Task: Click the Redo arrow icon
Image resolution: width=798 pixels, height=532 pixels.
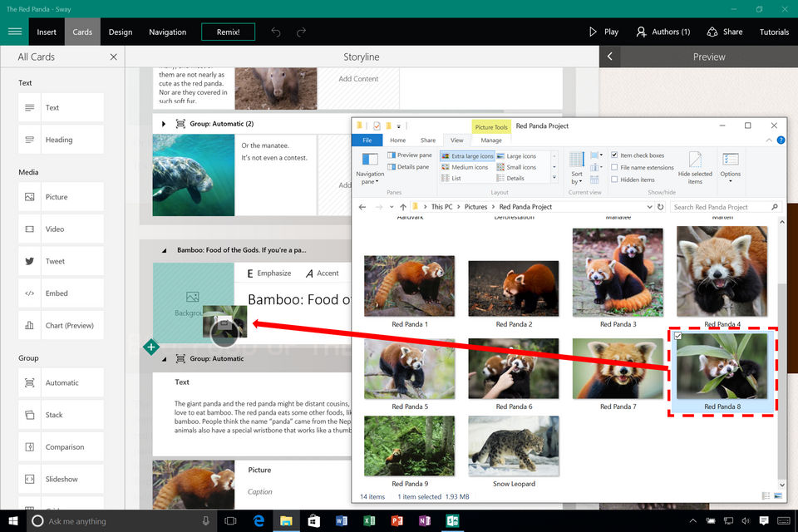Action: pyautogui.click(x=301, y=32)
